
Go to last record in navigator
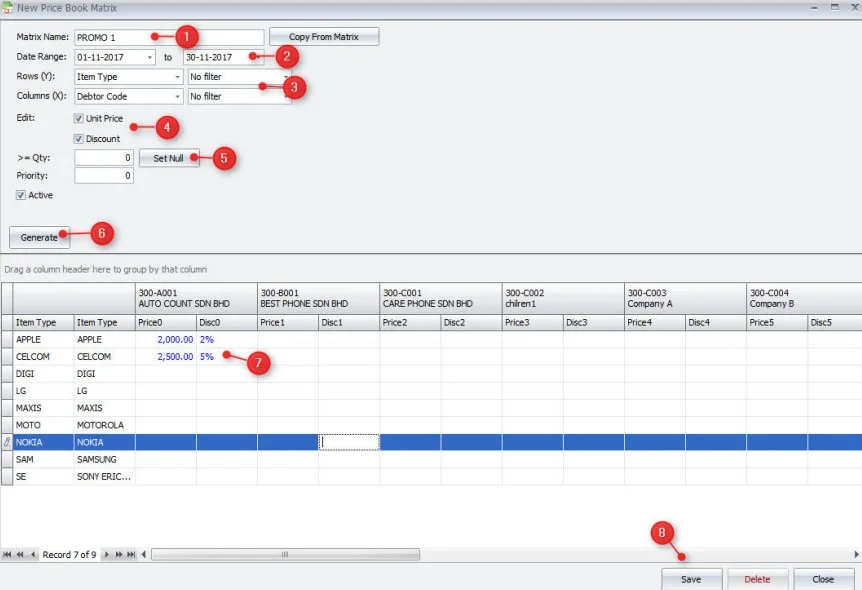click(131, 554)
